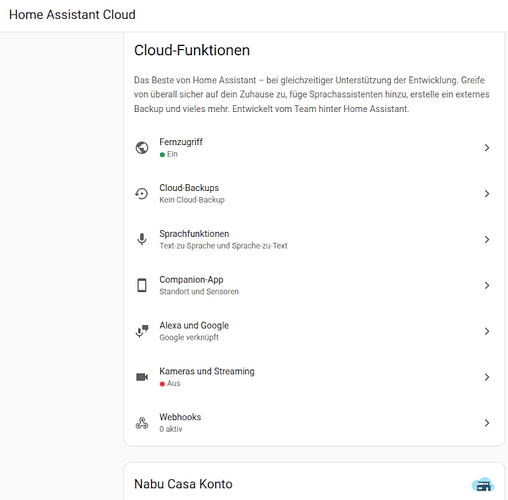Open Companion-App details via chevron
This screenshot has width=508, height=500.
(487, 285)
